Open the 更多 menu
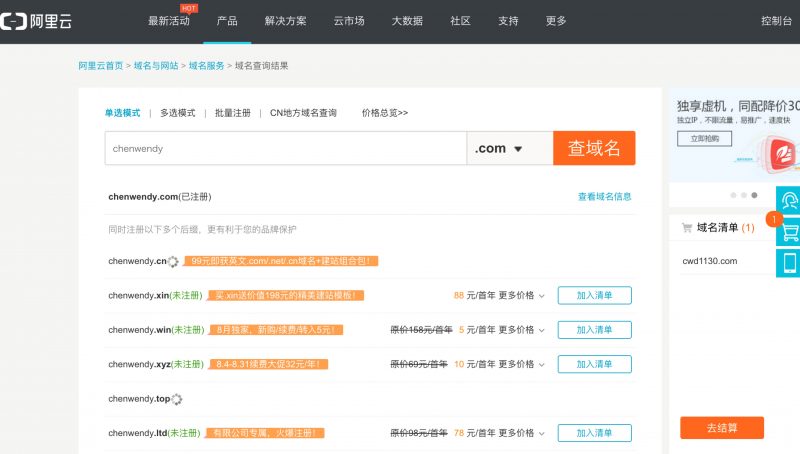The width and height of the screenshot is (800, 454). tap(556, 21)
